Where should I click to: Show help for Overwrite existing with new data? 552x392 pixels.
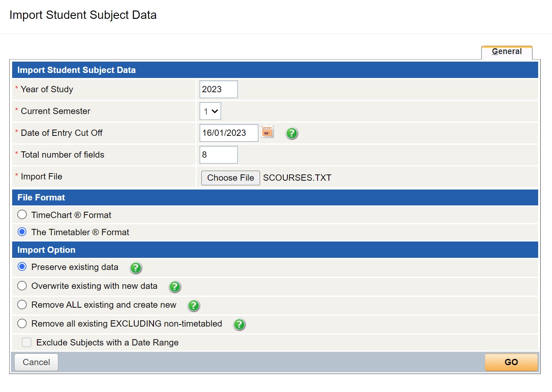tap(174, 286)
